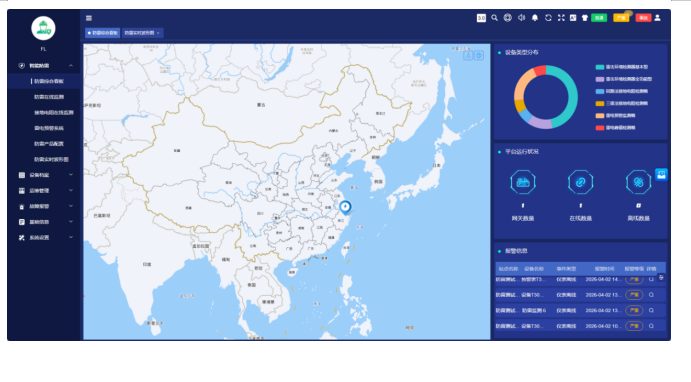Close the 防雷实时波形图 page tab

(158, 33)
